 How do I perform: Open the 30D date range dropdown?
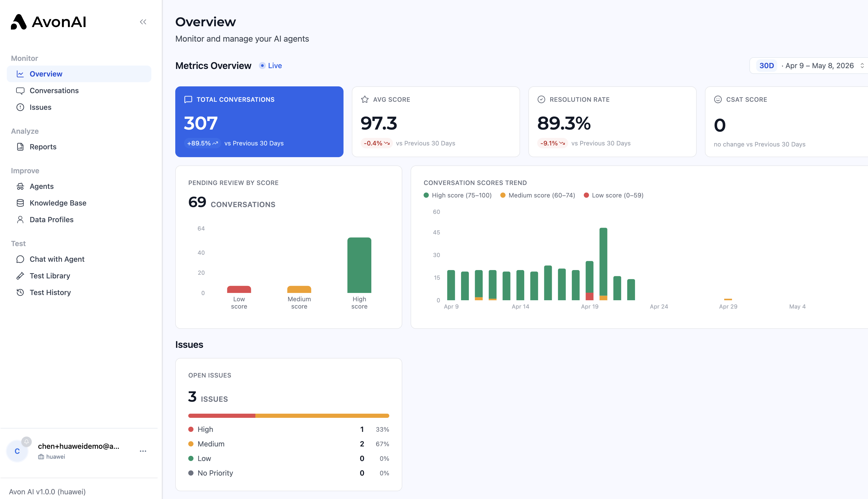click(x=809, y=66)
